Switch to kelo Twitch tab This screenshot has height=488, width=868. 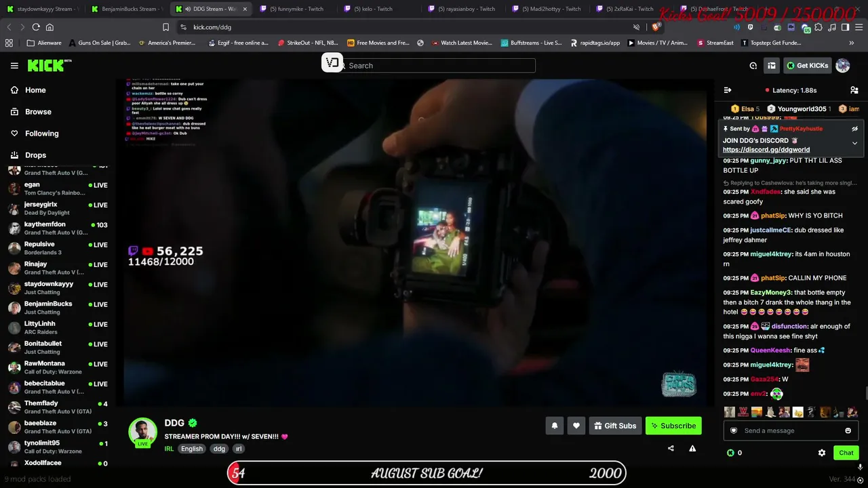click(x=380, y=9)
